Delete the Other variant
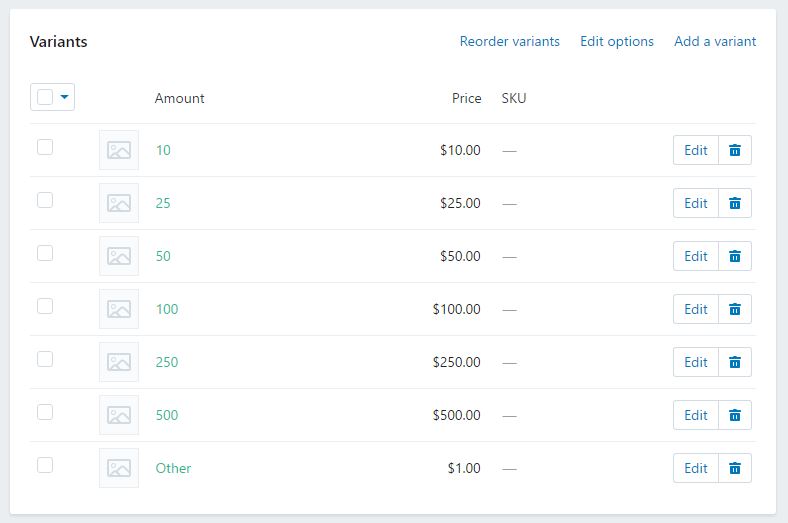The width and height of the screenshot is (788, 523). click(x=735, y=468)
